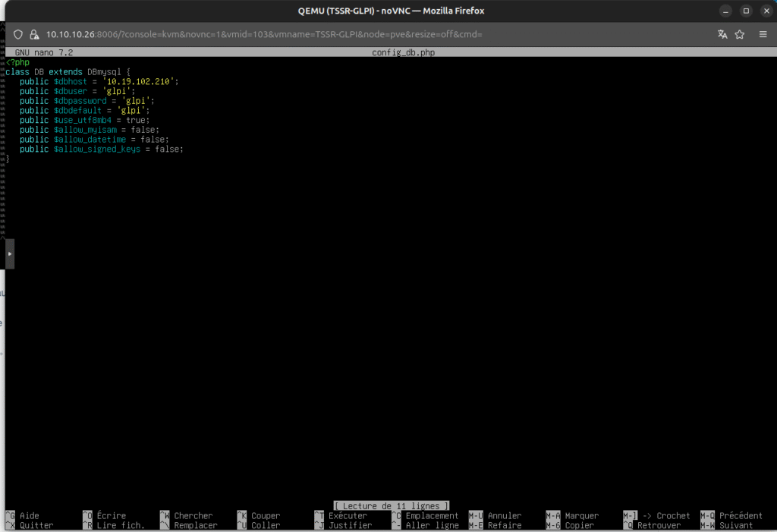Click the tracking protection shield icon
The height and width of the screenshot is (532, 777).
point(19,35)
